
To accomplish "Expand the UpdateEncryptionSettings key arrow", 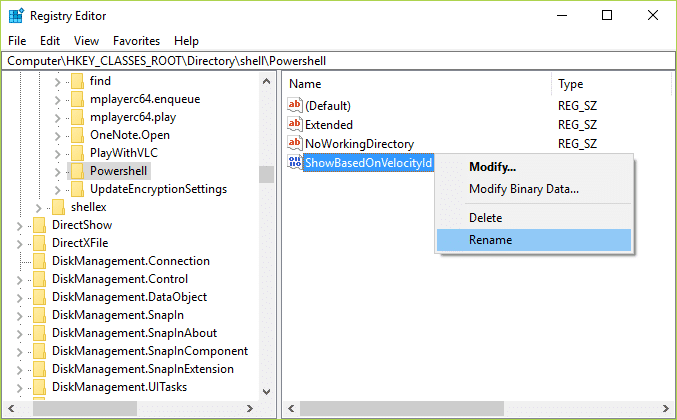I will (57, 190).
